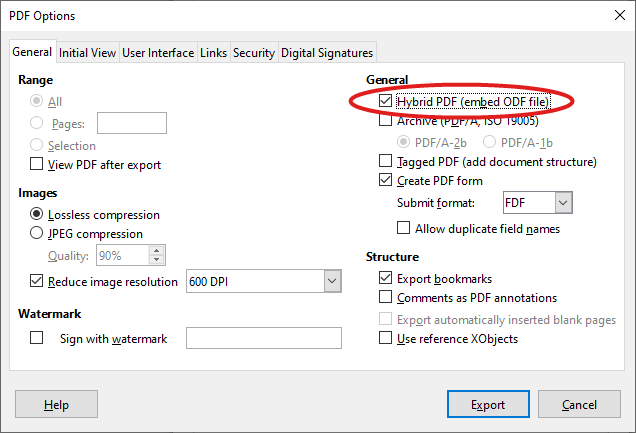The image size is (636, 433).
Task: Open the Security tab
Action: click(x=254, y=53)
